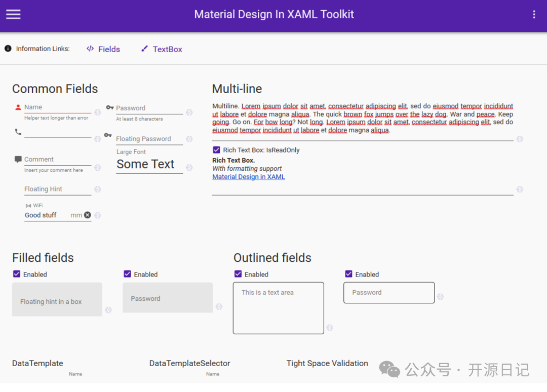
Task: Click the outlined This is a text area
Action: (x=279, y=308)
